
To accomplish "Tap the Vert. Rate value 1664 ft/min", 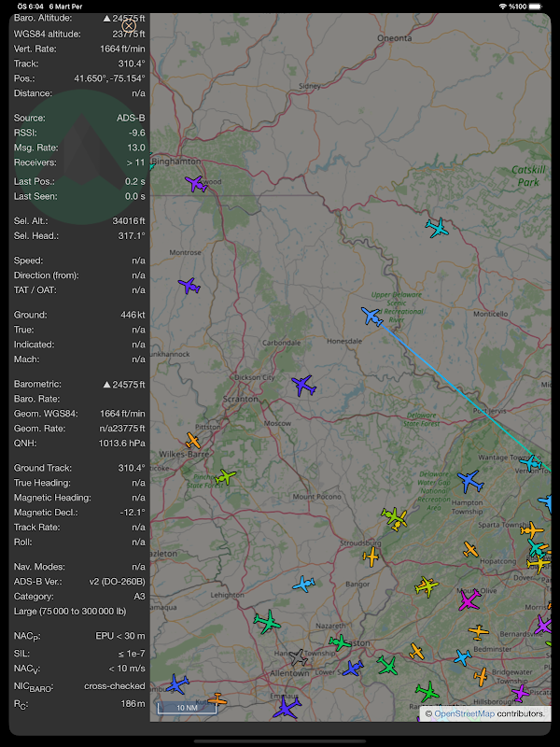I will (122, 49).
